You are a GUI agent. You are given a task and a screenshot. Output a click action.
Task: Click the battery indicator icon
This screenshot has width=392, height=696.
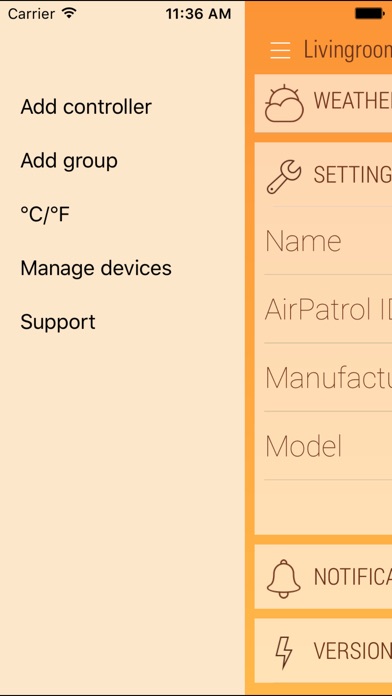370,14
